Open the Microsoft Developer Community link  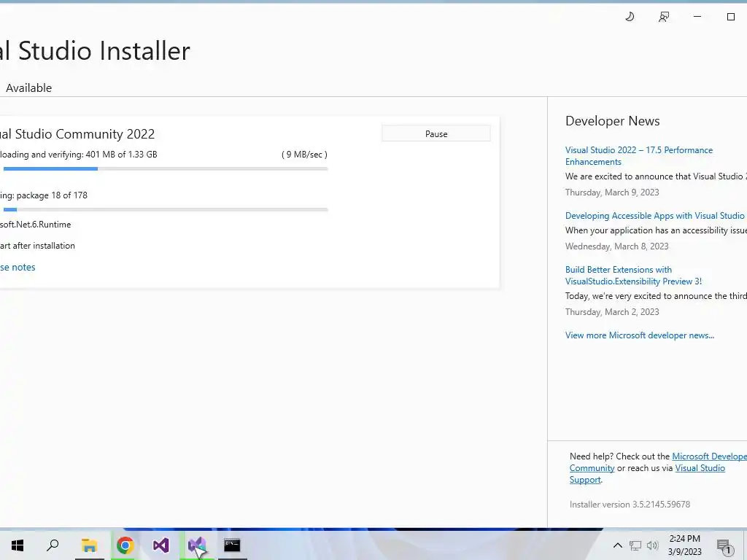(709, 456)
